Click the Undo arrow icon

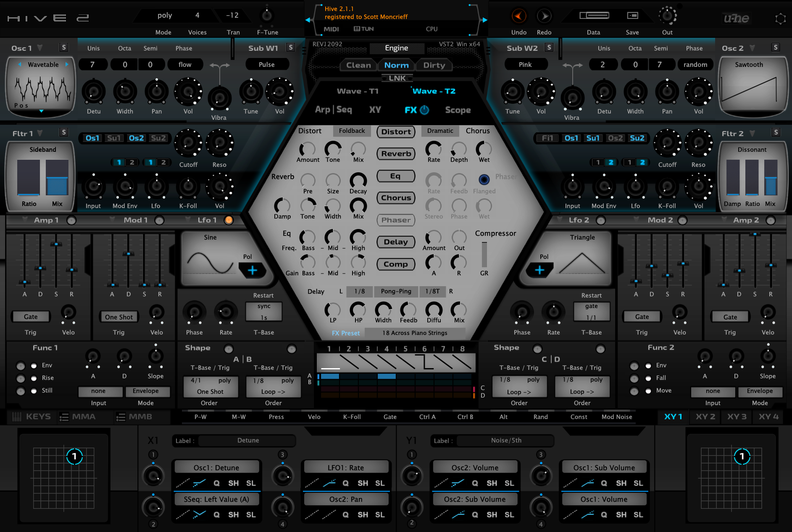click(x=519, y=16)
